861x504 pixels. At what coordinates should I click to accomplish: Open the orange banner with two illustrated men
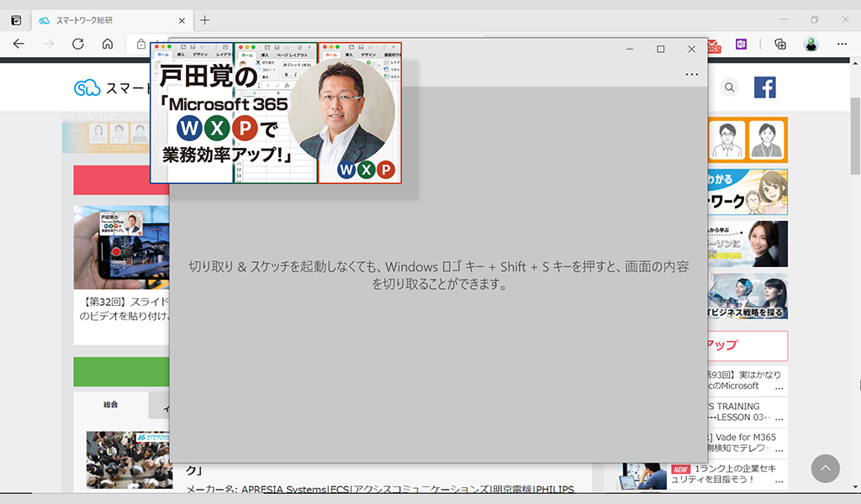[x=747, y=139]
